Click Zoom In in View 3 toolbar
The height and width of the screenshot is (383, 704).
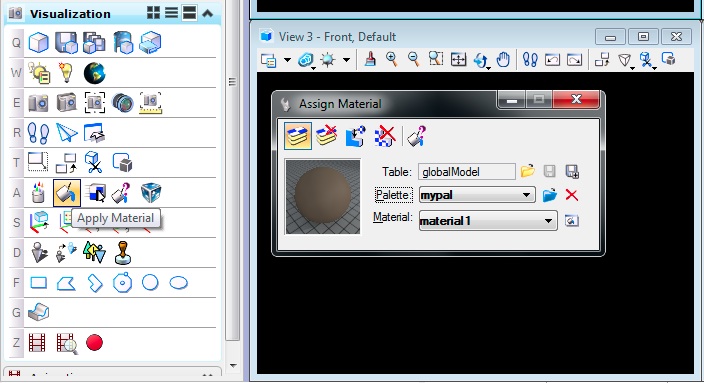click(x=392, y=60)
